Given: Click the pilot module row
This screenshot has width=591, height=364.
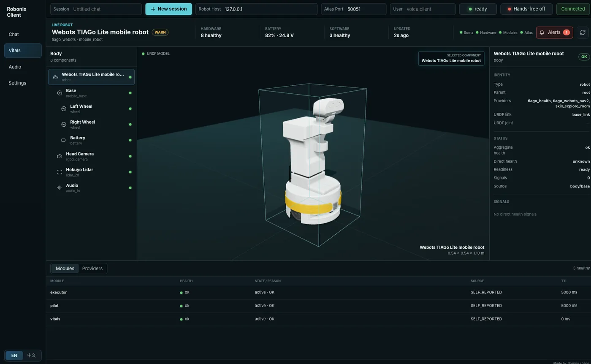Looking at the screenshot, I should [318, 306].
